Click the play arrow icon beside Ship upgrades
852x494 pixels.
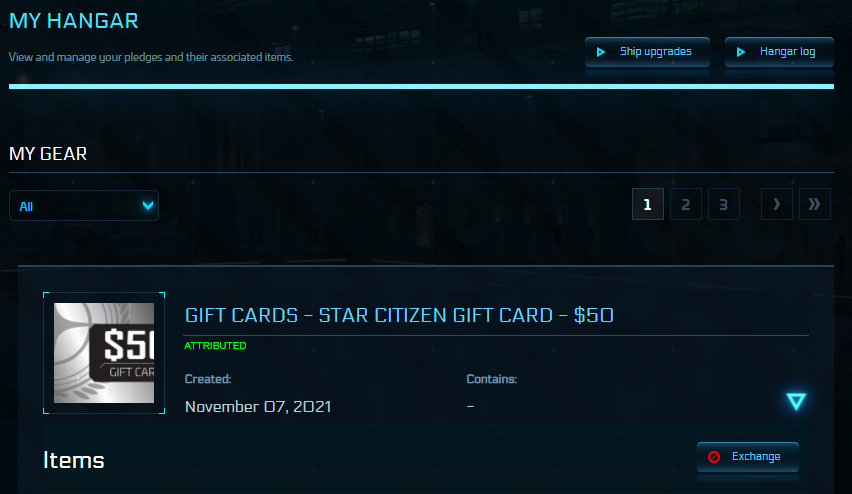[601, 52]
